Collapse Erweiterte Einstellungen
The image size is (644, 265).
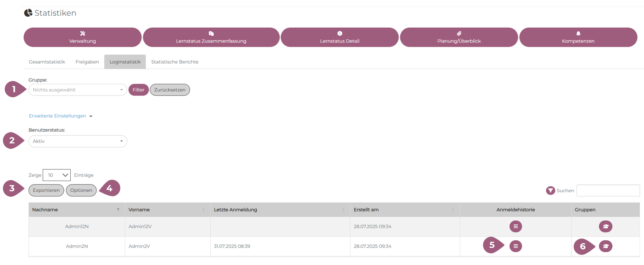click(x=60, y=116)
